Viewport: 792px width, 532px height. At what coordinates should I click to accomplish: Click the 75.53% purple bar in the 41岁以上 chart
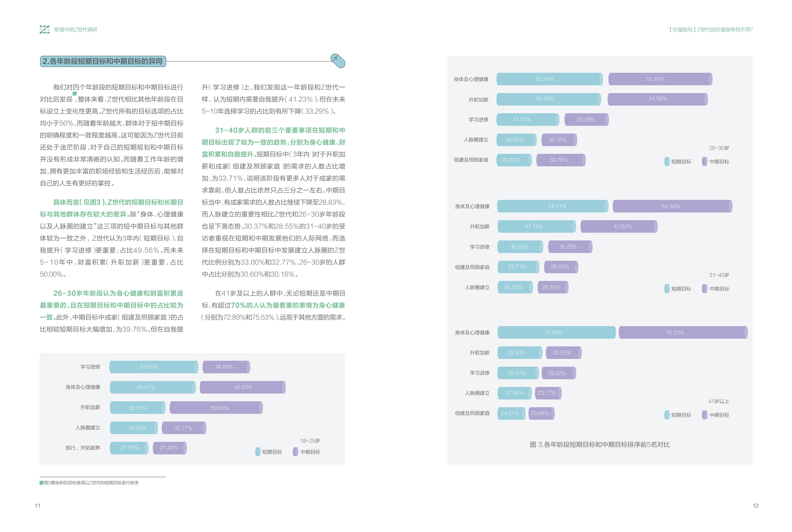683,332
